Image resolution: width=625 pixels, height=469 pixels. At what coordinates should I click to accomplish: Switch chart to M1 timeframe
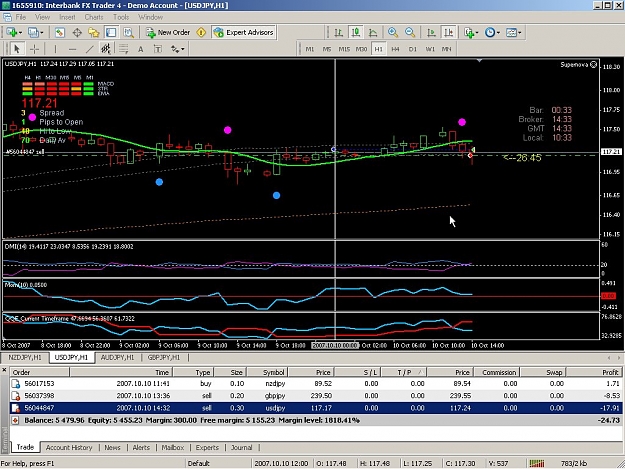pos(310,49)
